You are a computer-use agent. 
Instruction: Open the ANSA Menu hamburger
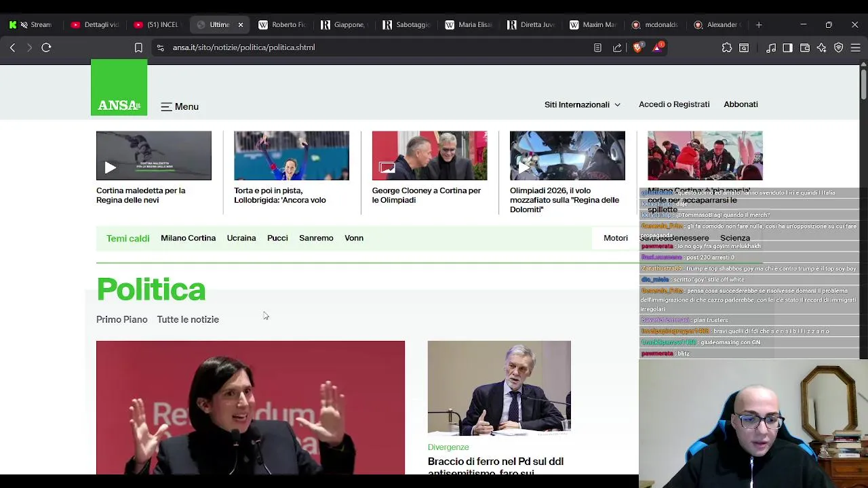[x=180, y=106]
